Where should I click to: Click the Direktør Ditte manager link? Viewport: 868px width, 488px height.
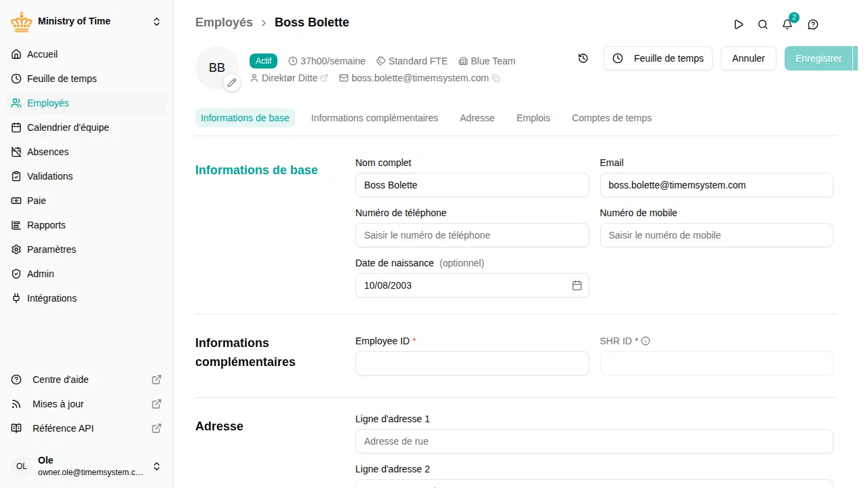click(290, 78)
